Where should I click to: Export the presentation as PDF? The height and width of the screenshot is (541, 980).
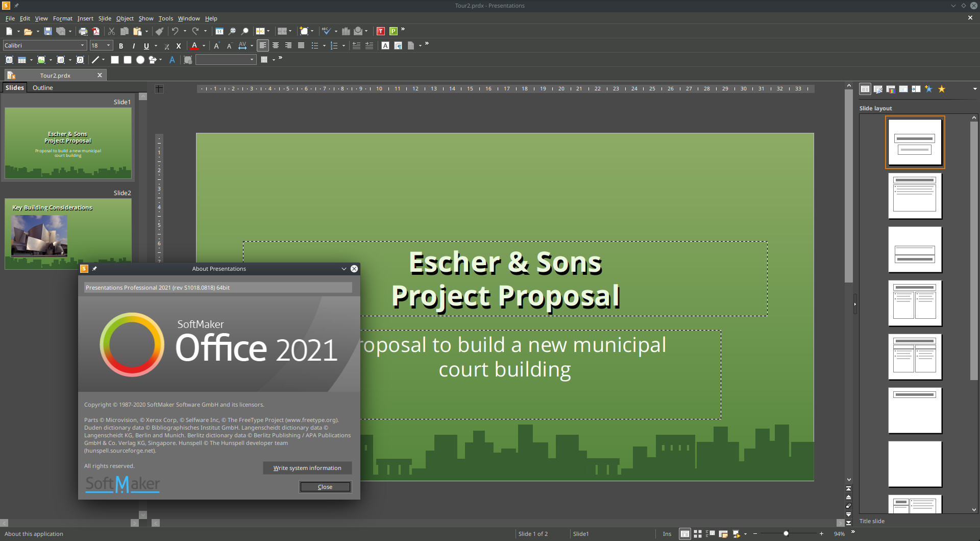[95, 31]
